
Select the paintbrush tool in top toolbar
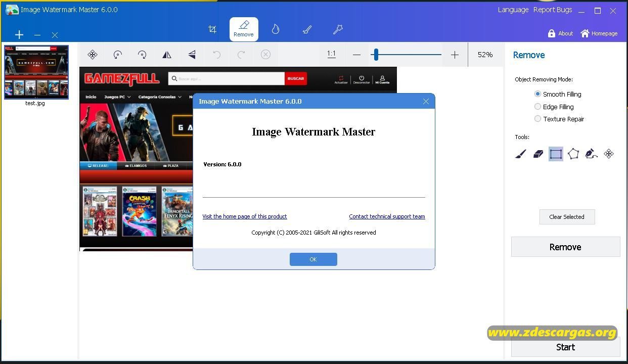[x=307, y=29]
